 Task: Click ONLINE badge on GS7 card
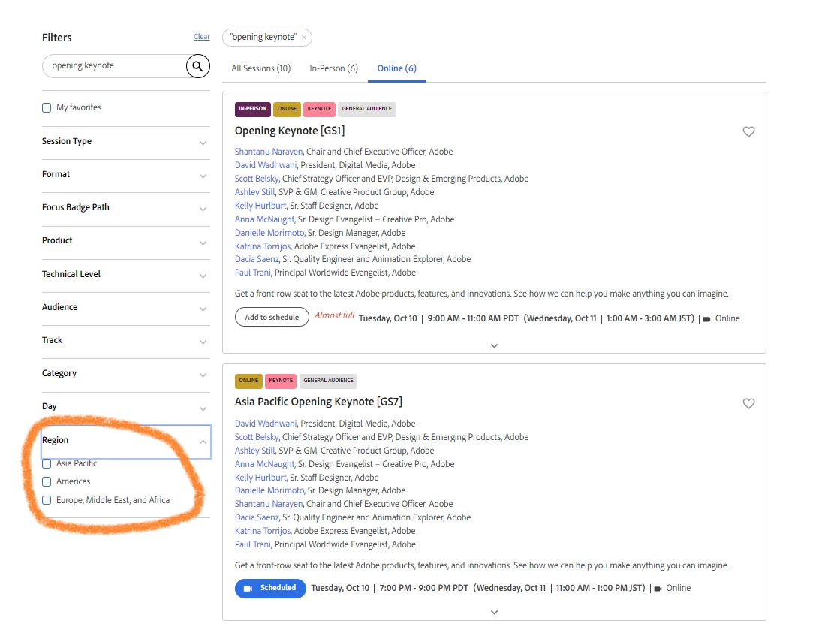(248, 381)
